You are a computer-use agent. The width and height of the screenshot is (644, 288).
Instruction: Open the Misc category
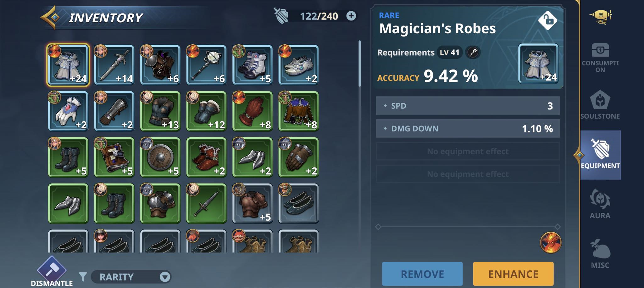coord(600,254)
